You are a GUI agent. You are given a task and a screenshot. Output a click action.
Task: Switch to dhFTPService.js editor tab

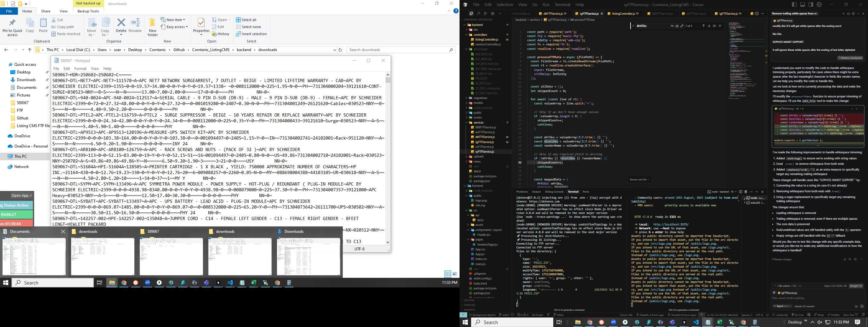click(x=553, y=13)
